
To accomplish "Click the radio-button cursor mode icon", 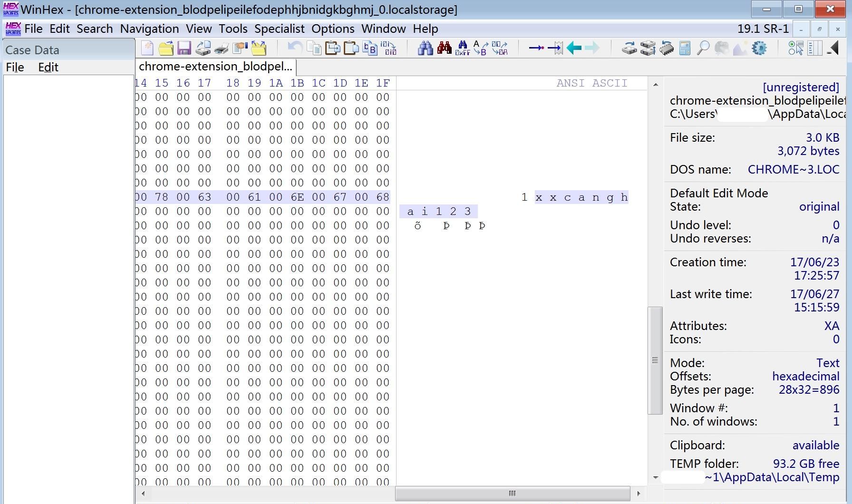I will point(795,48).
